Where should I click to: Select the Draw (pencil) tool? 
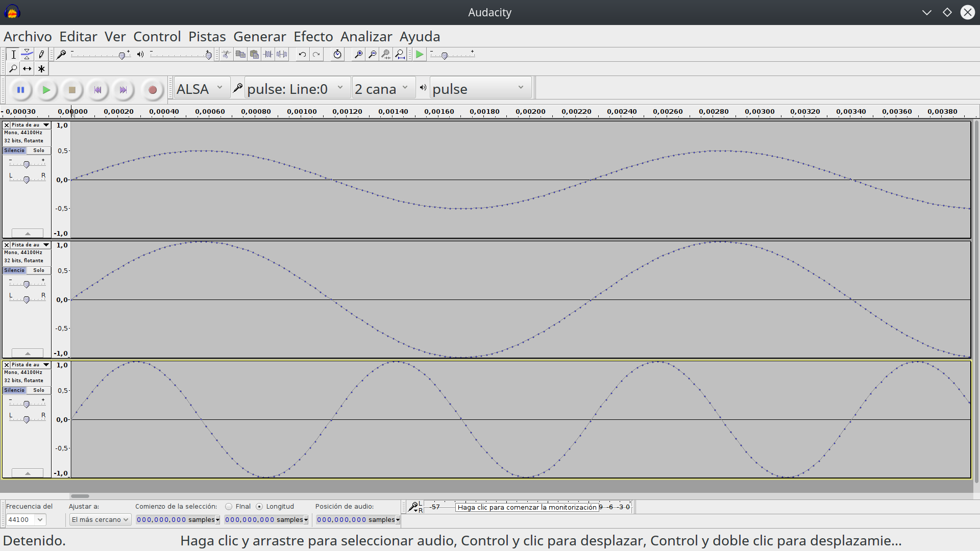coord(41,55)
